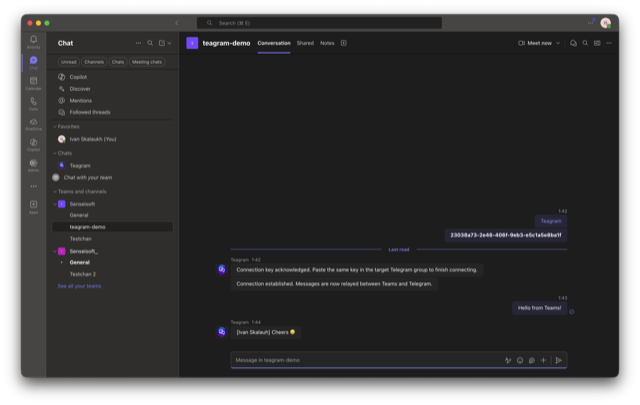Collapse the Teams and channels section
The width and height of the screenshot is (640, 405).
point(55,191)
